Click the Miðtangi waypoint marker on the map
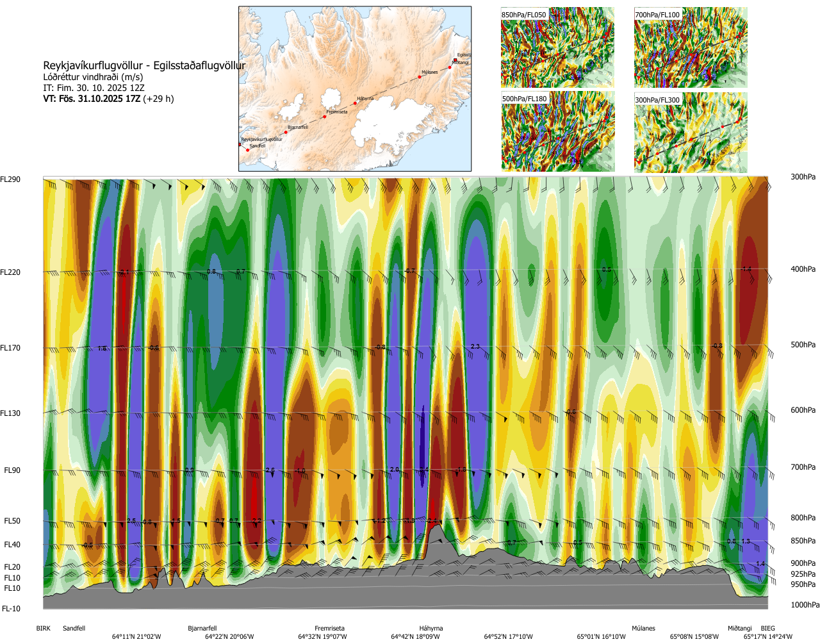820x644 pixels. point(450,67)
